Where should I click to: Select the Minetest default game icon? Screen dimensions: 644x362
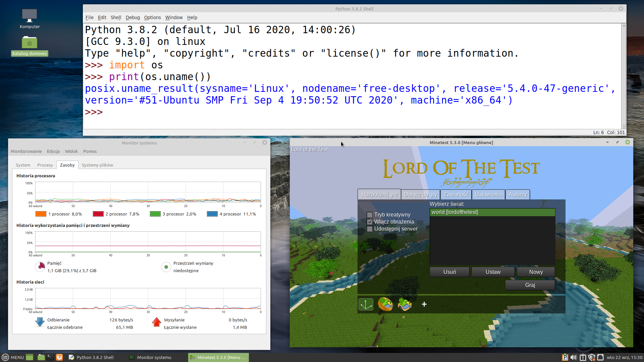point(366,304)
